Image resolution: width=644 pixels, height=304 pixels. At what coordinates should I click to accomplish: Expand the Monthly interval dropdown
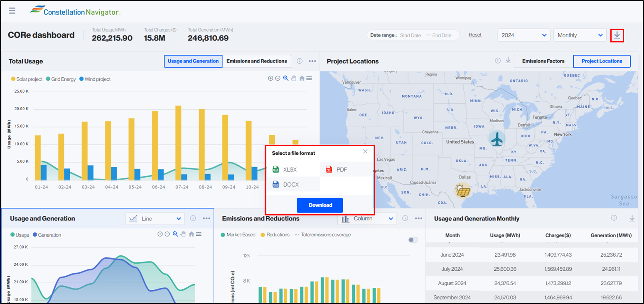click(x=580, y=35)
